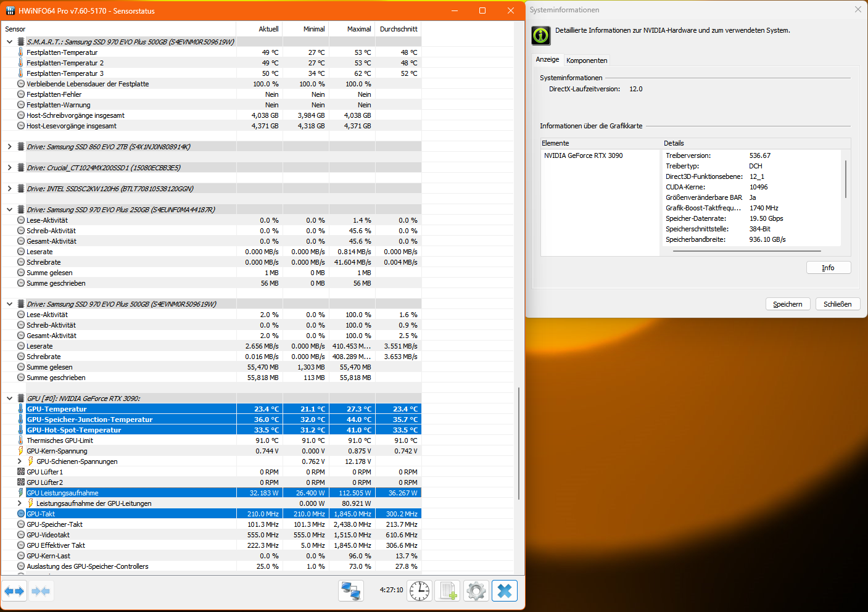The width and height of the screenshot is (868, 612).
Task: Click the Durchschnitt column header
Action: point(398,29)
